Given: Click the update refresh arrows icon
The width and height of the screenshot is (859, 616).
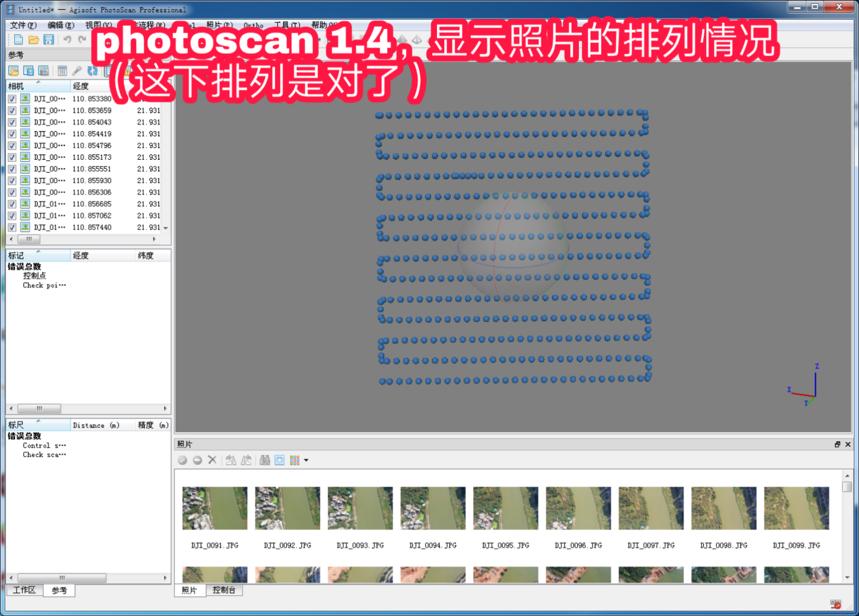Looking at the screenshot, I should (x=92, y=70).
